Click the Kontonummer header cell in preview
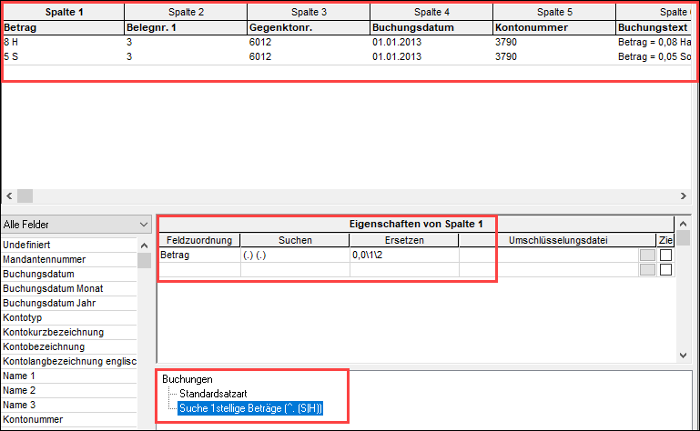 click(x=554, y=28)
